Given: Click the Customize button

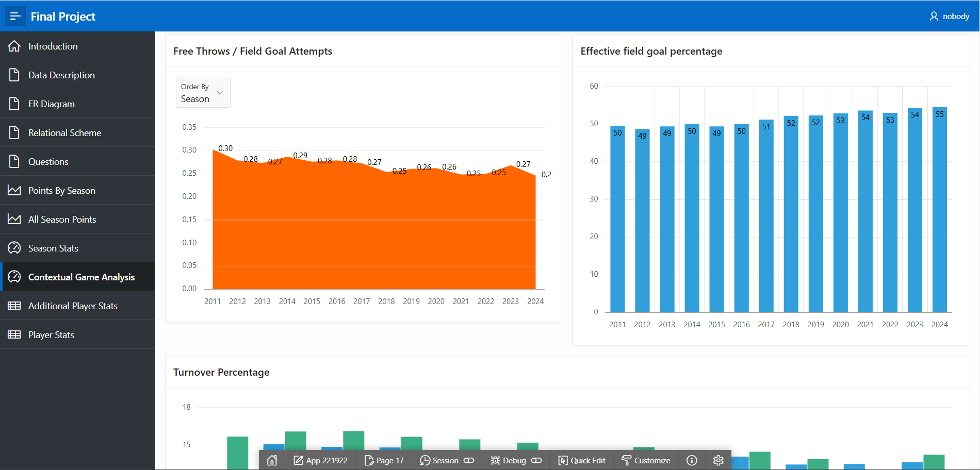Looking at the screenshot, I should click(x=646, y=460).
